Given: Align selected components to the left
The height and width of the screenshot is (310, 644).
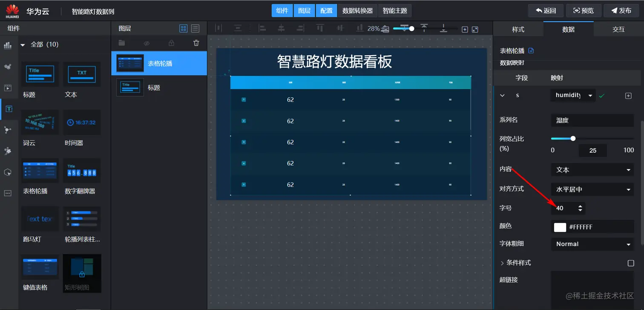Looking at the screenshot, I should pos(262,28).
